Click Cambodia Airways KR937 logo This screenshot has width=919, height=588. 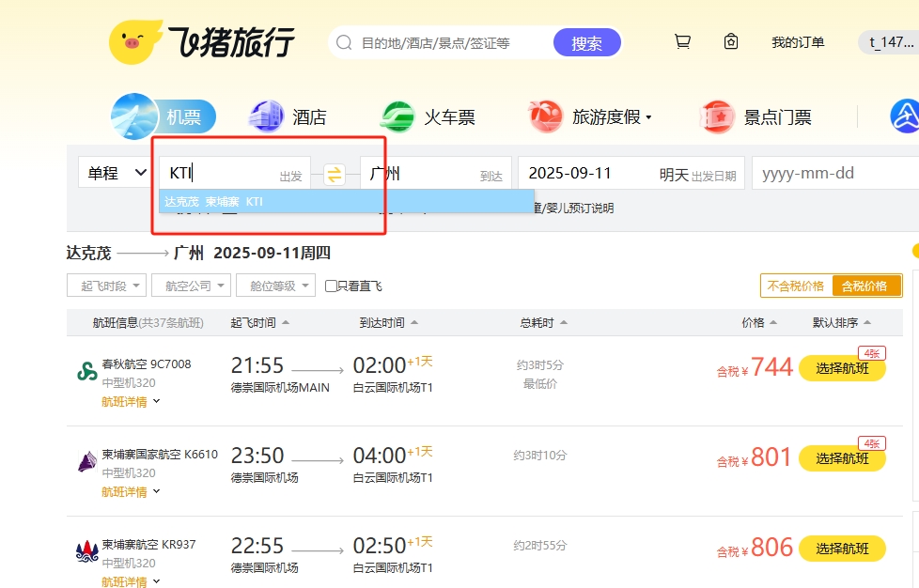[x=87, y=551]
